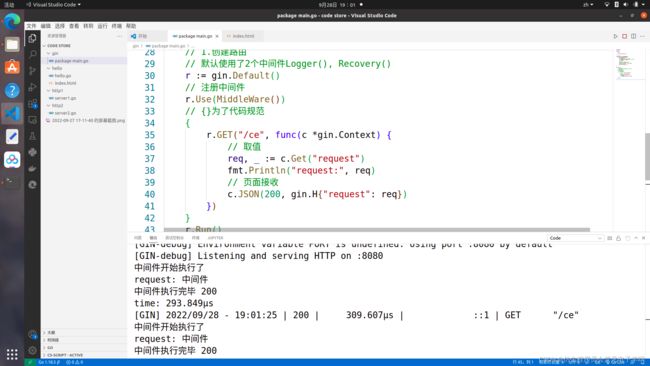Open the Accounts icon in activity bar
Image resolution: width=650 pixels, height=366 pixels.
tap(32, 334)
